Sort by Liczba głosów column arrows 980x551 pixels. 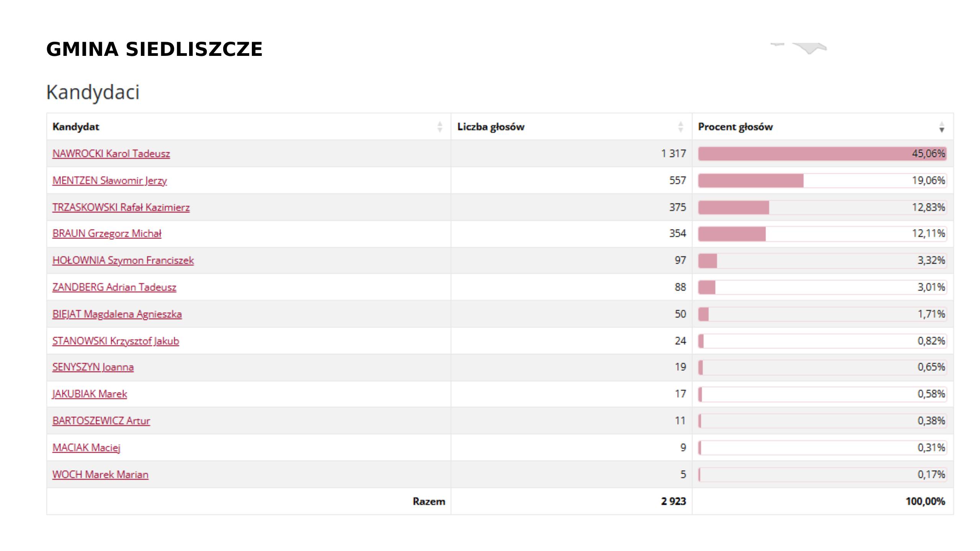tap(680, 127)
